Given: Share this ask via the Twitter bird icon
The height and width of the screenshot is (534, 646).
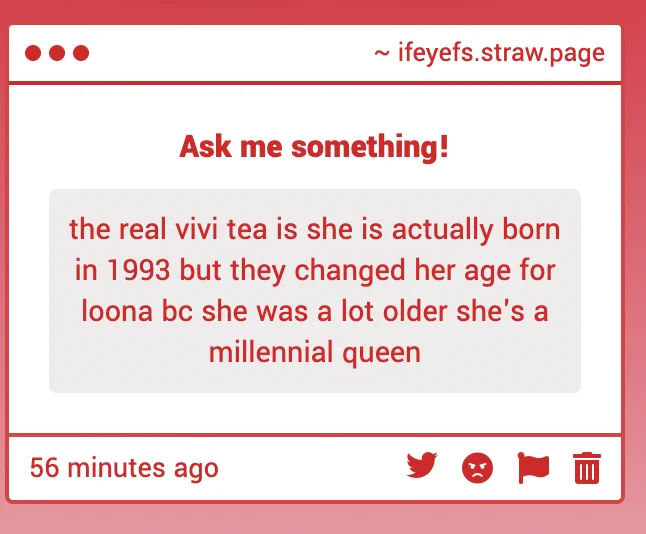Looking at the screenshot, I should tap(421, 466).
